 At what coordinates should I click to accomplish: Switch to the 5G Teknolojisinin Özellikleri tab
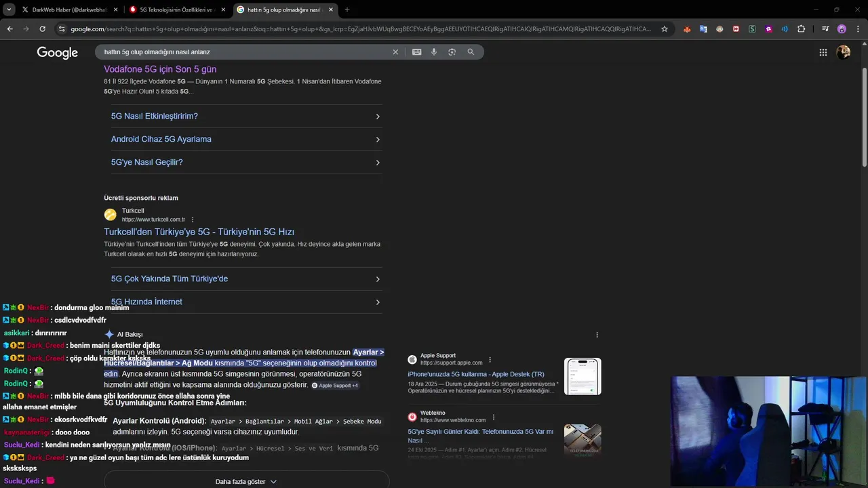pos(178,9)
